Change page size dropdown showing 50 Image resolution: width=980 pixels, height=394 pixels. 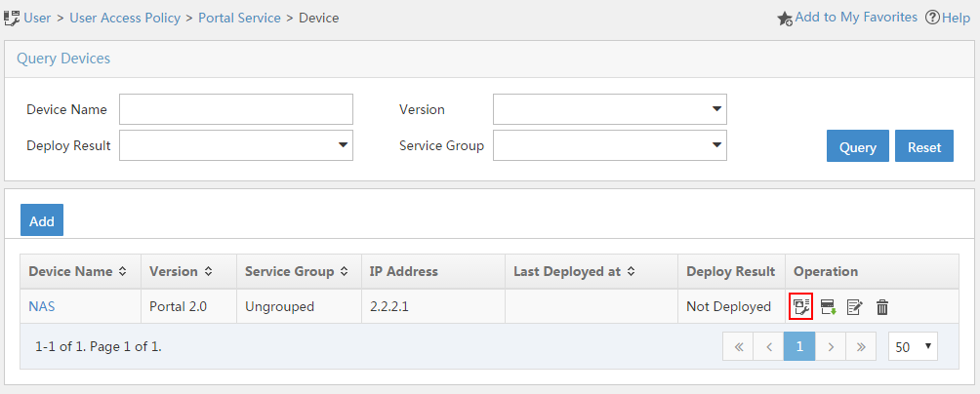click(x=913, y=346)
